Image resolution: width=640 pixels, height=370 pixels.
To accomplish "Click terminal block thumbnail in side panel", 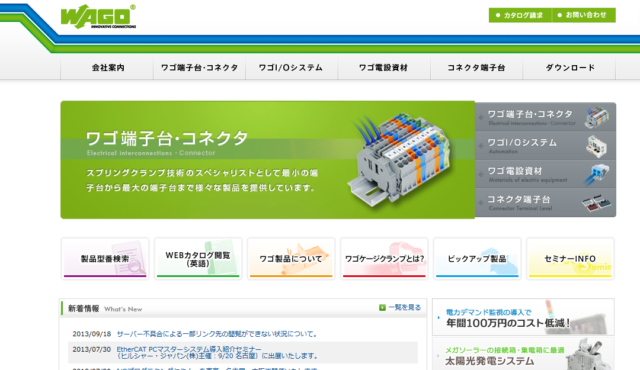I will [597, 117].
